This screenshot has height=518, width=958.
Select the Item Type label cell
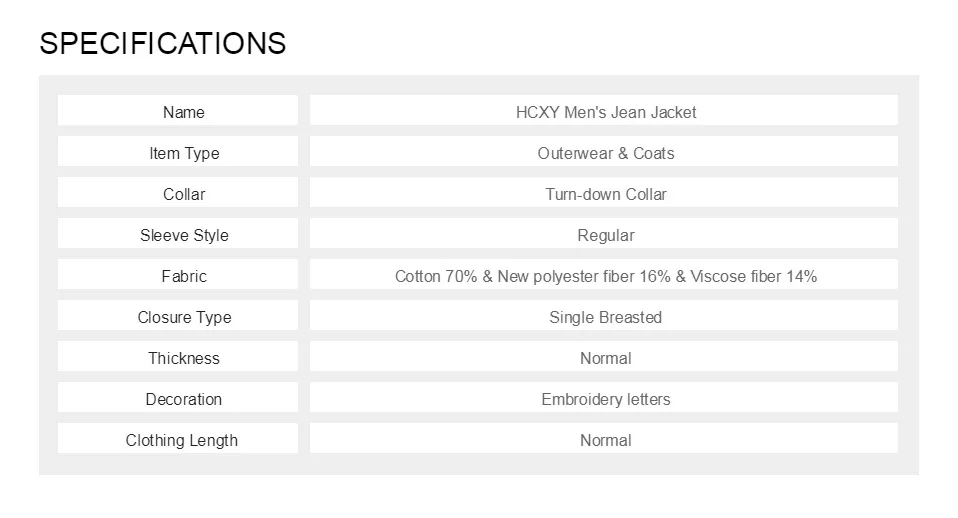pos(178,151)
